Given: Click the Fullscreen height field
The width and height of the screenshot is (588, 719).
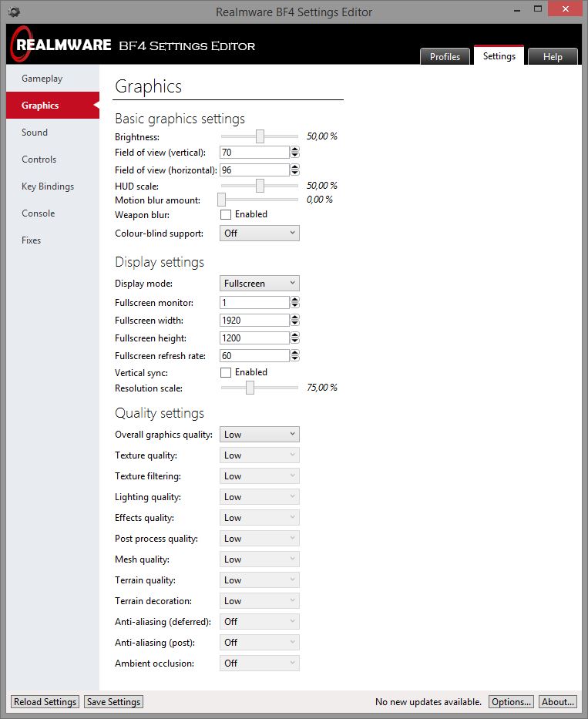Looking at the screenshot, I should tap(254, 338).
